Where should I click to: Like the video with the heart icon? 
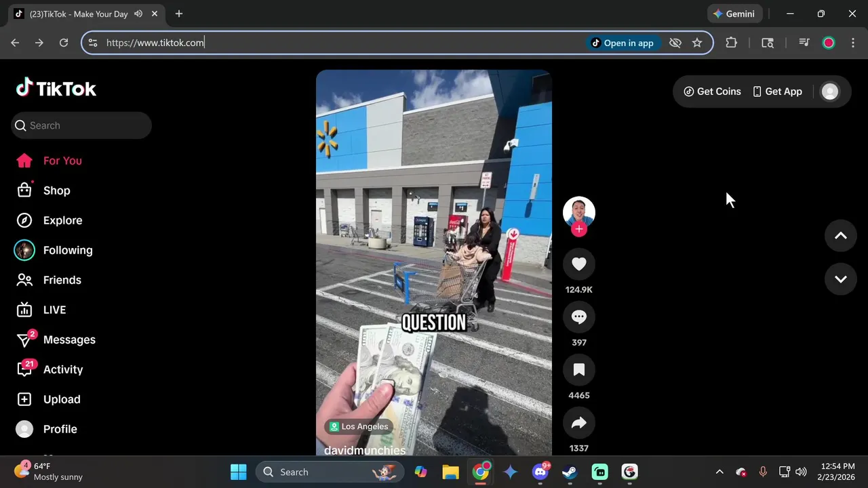tap(579, 264)
